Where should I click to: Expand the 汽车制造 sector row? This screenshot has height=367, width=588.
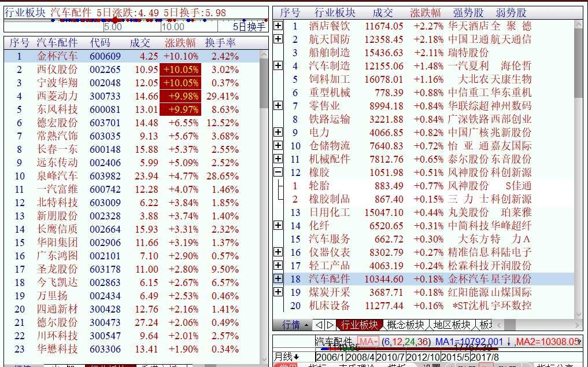pos(278,65)
